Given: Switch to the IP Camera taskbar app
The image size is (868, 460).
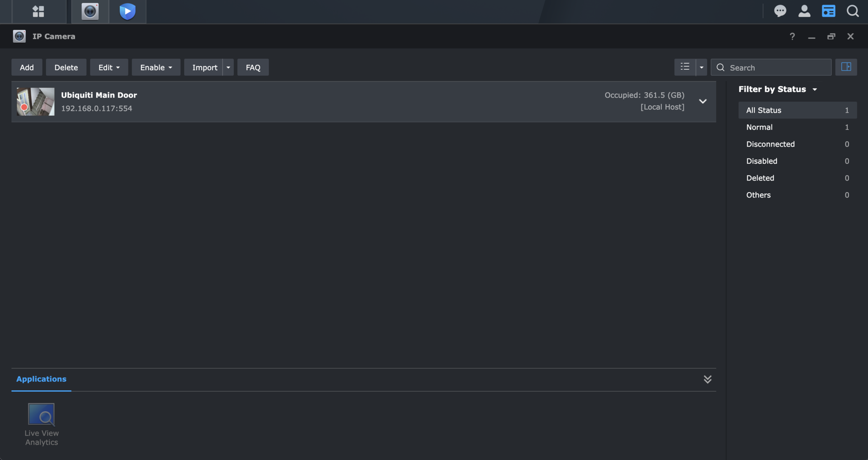Looking at the screenshot, I should tap(90, 11).
